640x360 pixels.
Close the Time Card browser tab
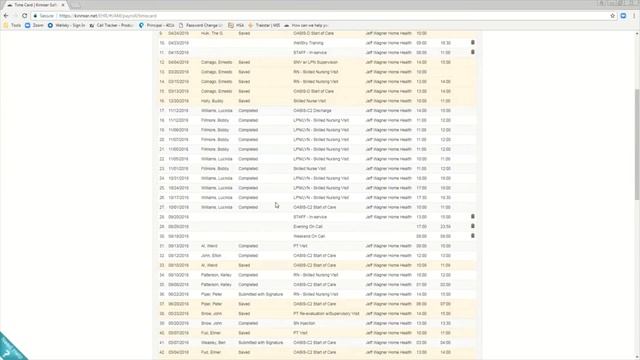click(63, 5)
